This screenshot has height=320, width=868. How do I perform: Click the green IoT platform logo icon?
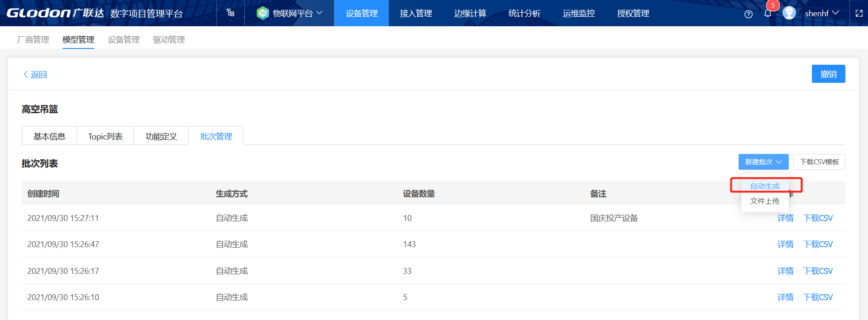[x=262, y=13]
